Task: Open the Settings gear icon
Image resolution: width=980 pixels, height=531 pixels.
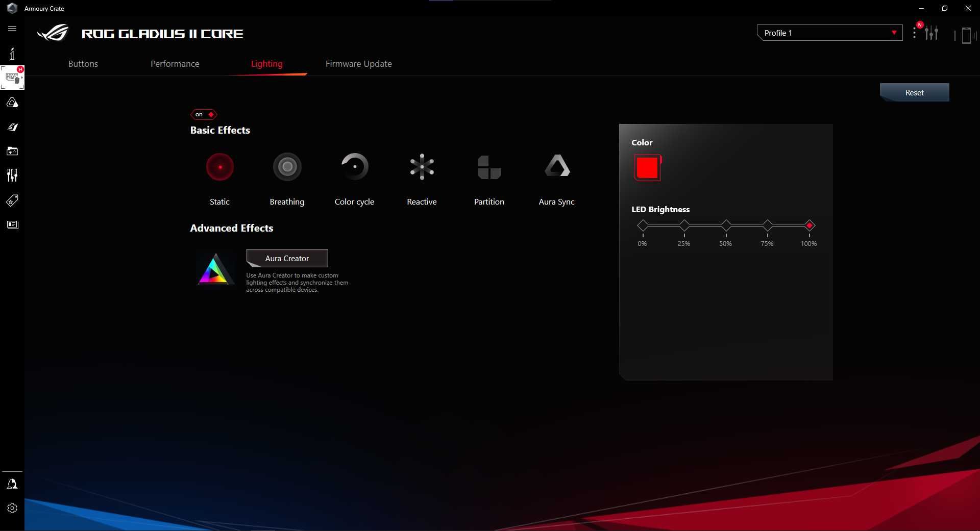Action: [x=12, y=508]
